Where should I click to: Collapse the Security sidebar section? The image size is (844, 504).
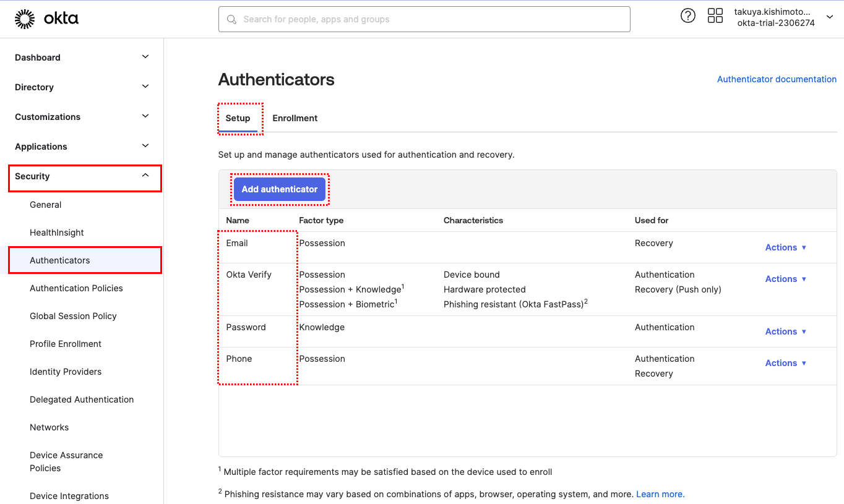pyautogui.click(x=145, y=176)
